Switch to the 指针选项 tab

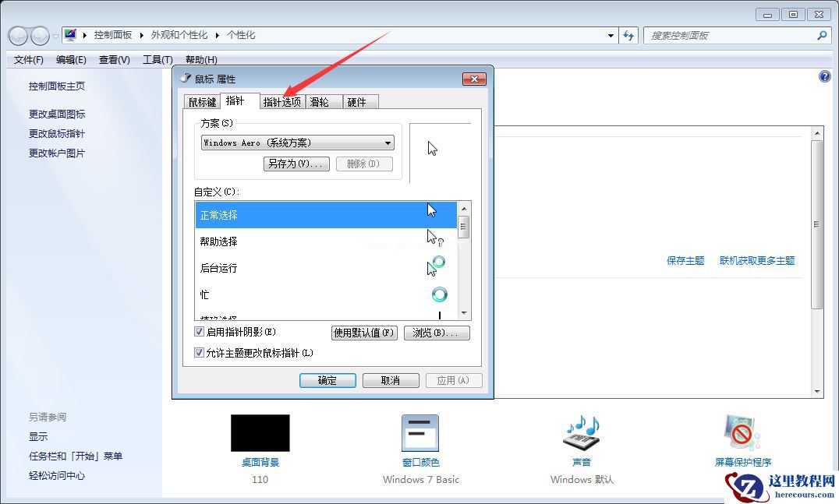point(282,100)
